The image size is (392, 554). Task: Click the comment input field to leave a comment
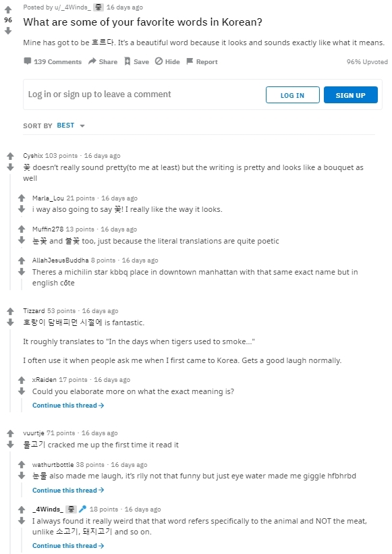tap(135, 94)
